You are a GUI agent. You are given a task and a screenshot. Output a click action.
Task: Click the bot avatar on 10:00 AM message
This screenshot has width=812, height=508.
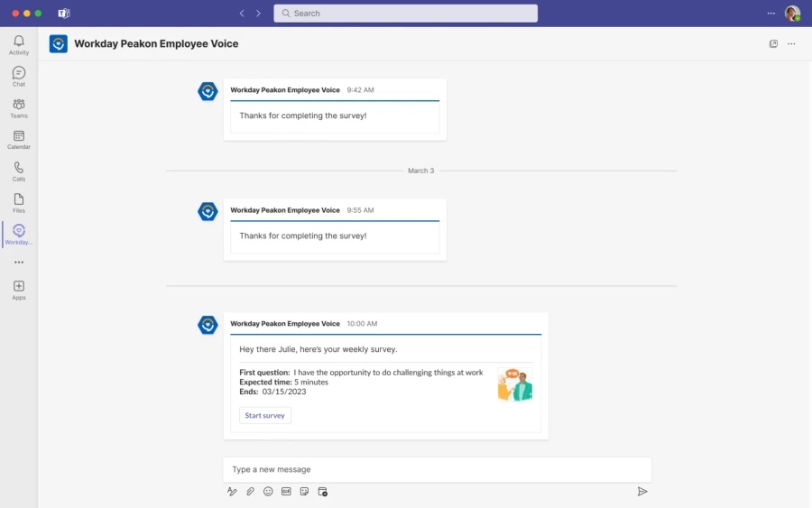[208, 325]
